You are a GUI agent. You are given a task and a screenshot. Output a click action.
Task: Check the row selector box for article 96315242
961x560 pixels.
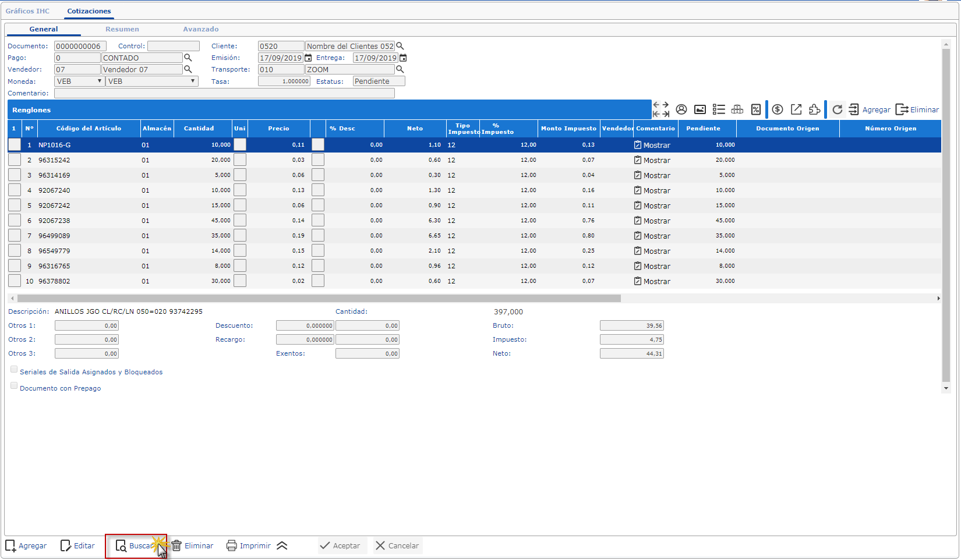[x=15, y=160]
